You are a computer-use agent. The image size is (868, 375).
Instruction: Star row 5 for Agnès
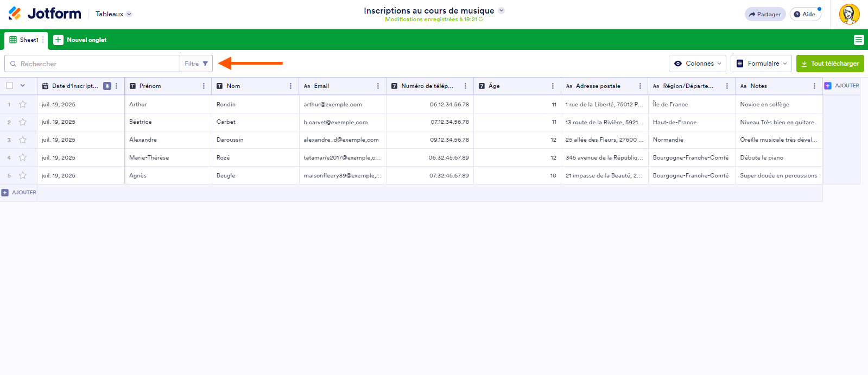click(x=23, y=175)
